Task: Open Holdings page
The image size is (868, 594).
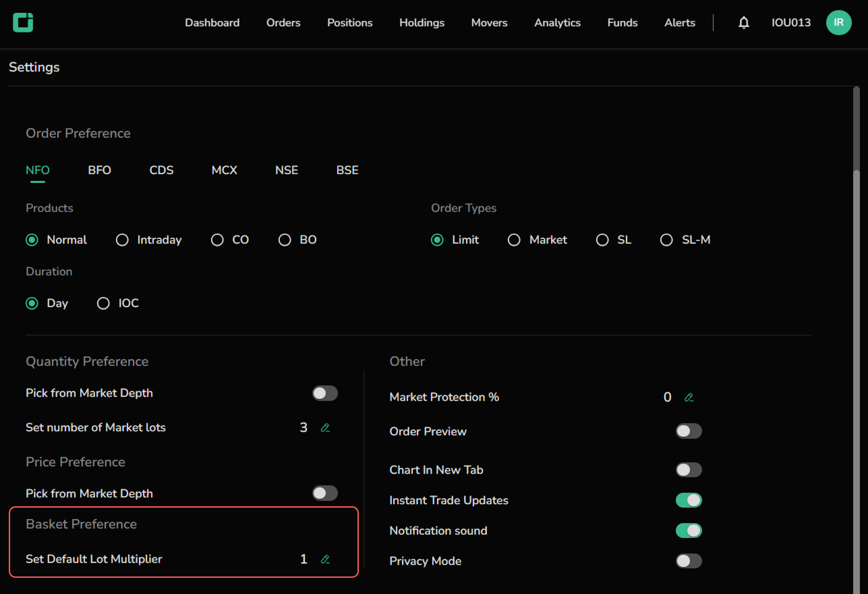Action: click(x=422, y=23)
